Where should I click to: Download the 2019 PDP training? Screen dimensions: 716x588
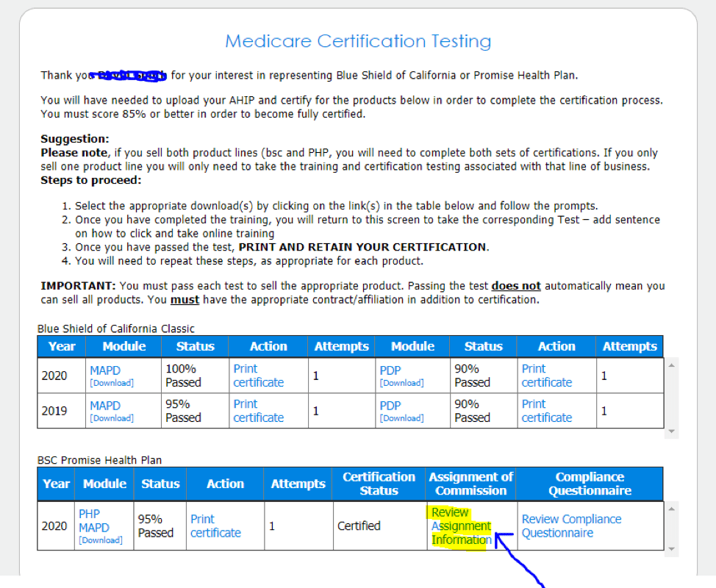402,418
